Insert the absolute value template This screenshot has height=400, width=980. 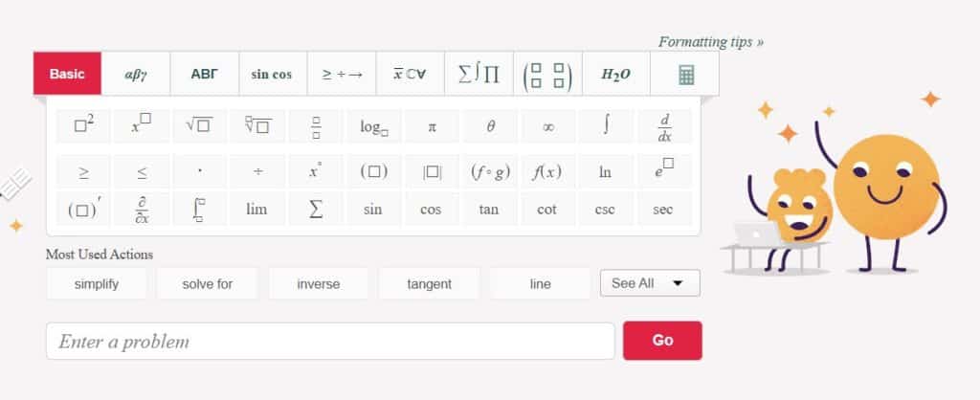pyautogui.click(x=432, y=171)
